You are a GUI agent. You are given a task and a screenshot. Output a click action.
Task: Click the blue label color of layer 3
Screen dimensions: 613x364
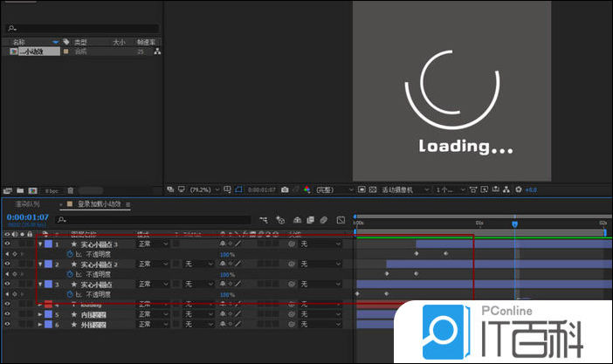(x=48, y=285)
